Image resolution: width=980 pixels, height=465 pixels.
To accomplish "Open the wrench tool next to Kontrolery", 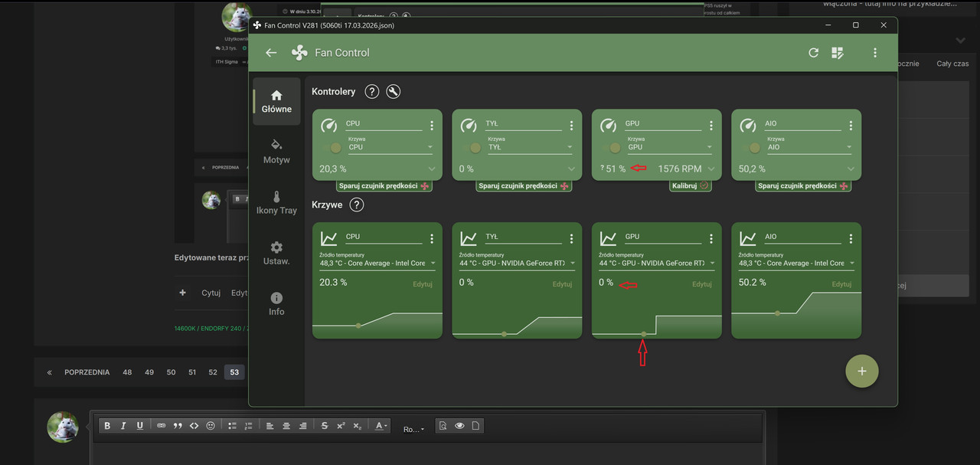I will coord(394,92).
